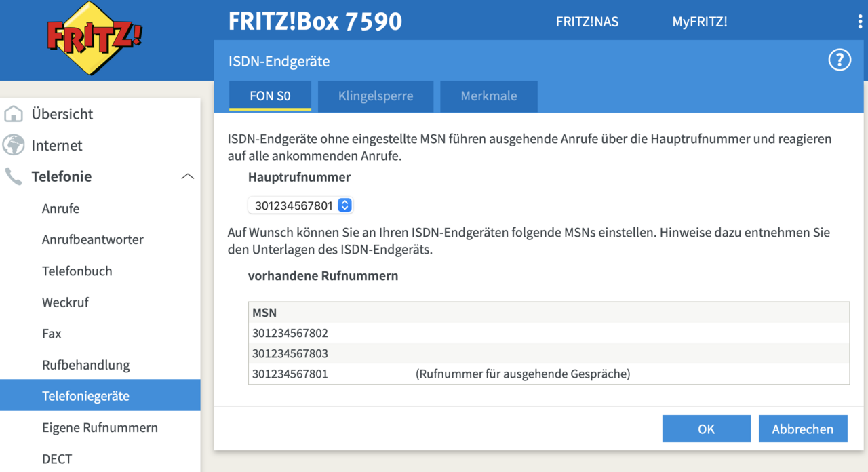Select the FON S0 tab
868x472 pixels.
point(270,96)
